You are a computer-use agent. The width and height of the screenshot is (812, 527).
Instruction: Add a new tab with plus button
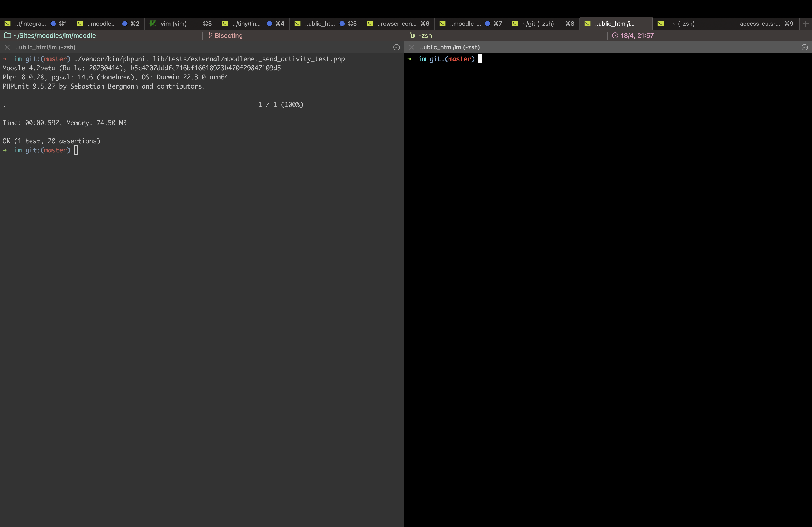click(806, 24)
